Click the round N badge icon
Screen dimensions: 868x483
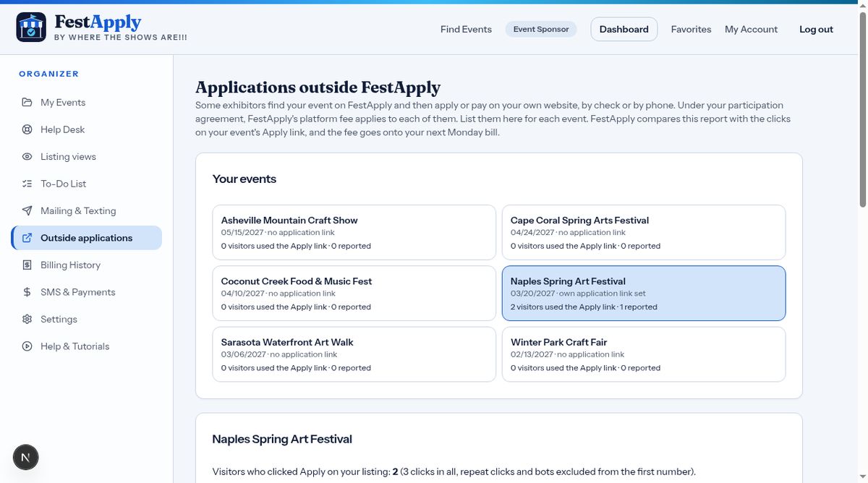[26, 457]
